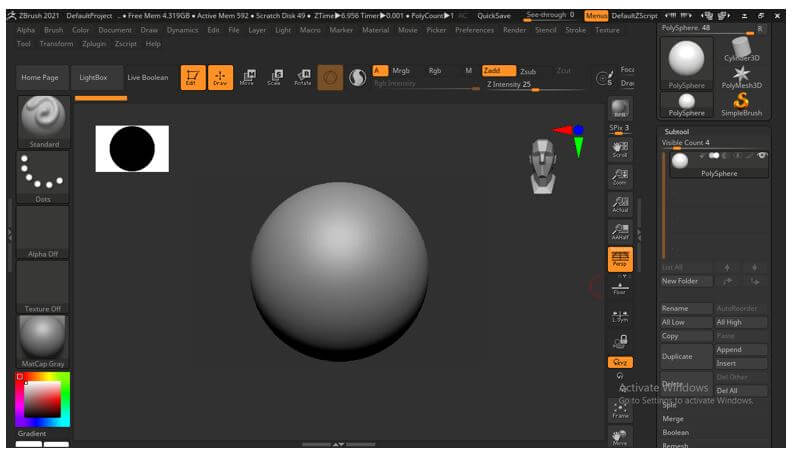Click the lock camera icon

click(620, 341)
